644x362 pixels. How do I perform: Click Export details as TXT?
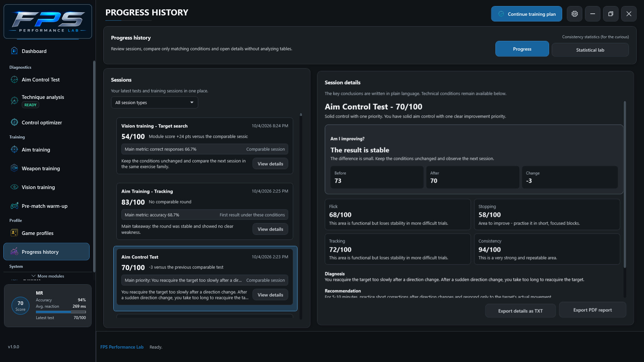tap(520, 311)
